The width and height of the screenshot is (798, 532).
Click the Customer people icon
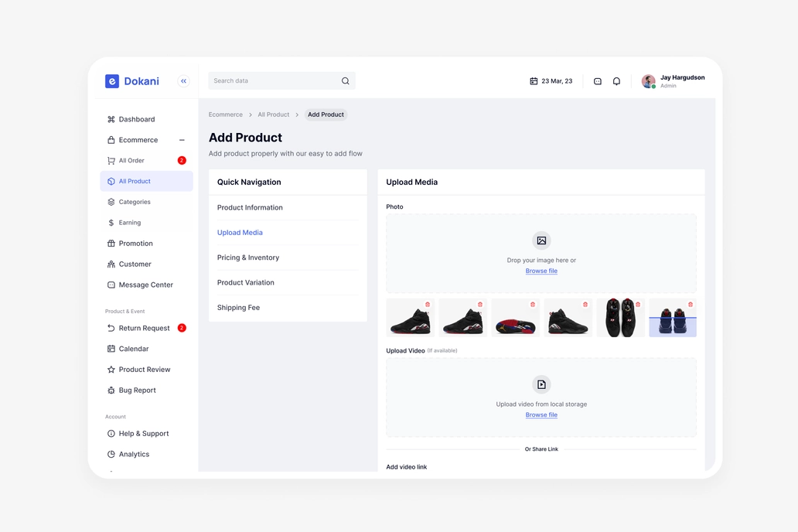[111, 264]
